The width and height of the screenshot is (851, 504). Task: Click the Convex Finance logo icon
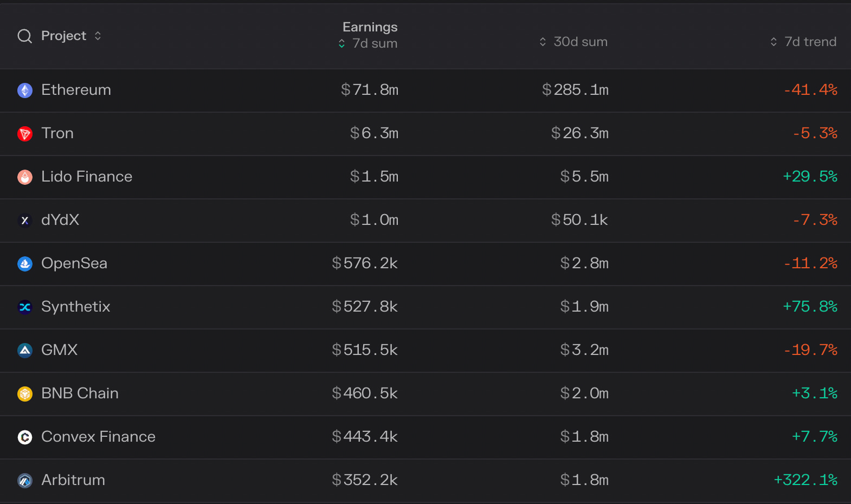click(25, 437)
